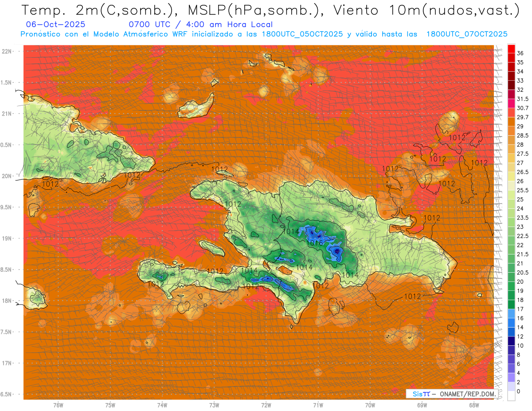532x411 pixels.
Task: Click the "22N" latitude label
Action: click(8, 51)
